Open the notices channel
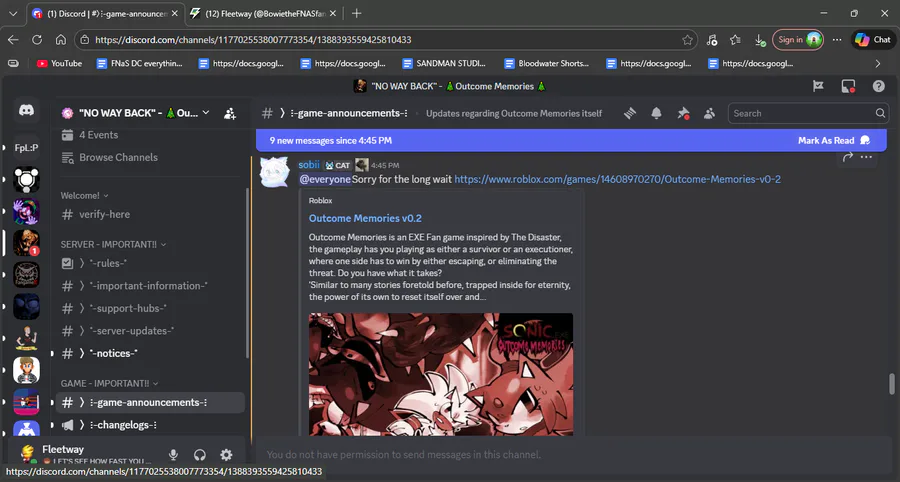 150,353
